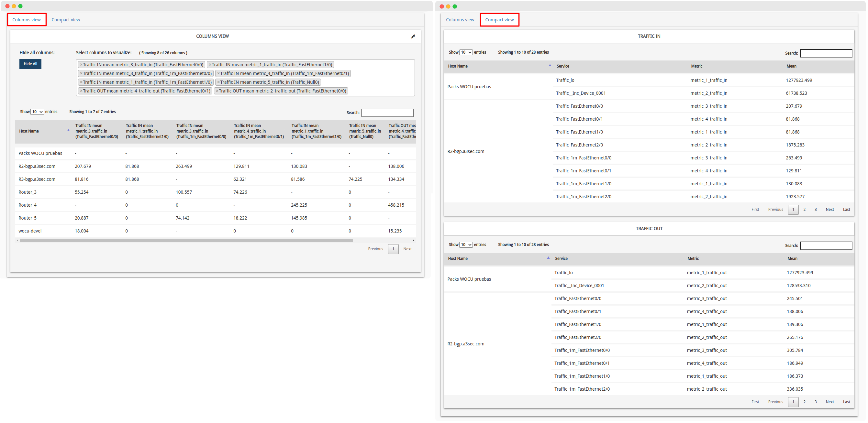This screenshot has height=423, width=868.
Task: Sort Traffic IN table by Metric header
Action: (696, 66)
